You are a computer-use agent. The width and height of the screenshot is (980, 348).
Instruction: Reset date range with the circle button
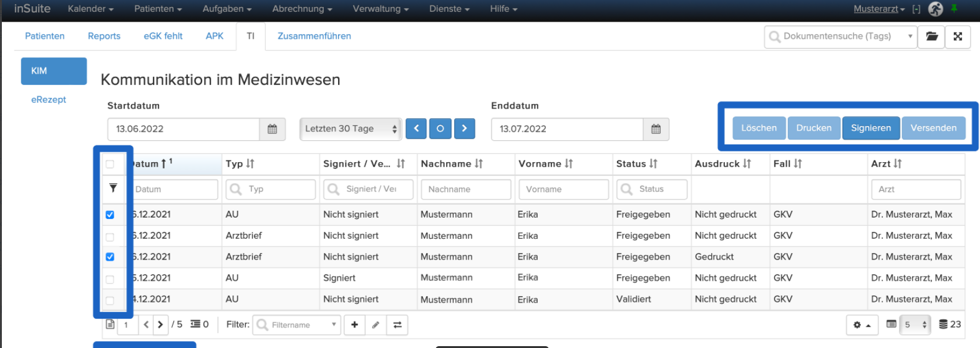440,128
